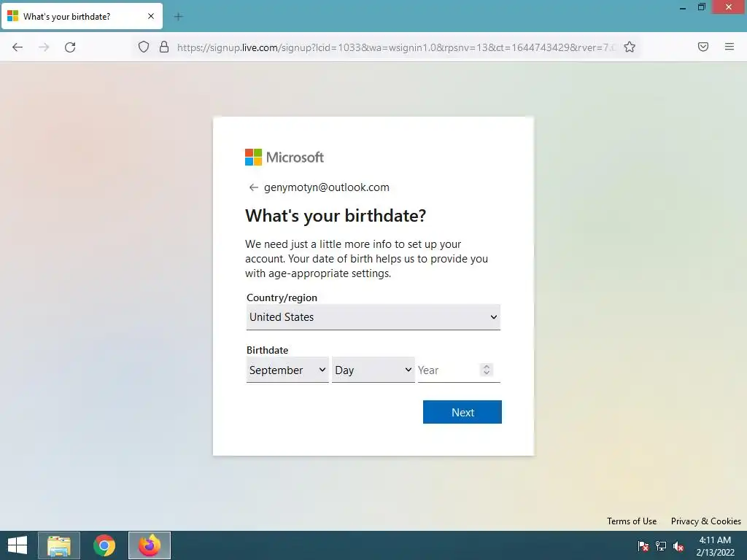Close the "What's your birthdate?" tab
Image resolution: width=747 pixels, height=560 pixels.
click(151, 16)
